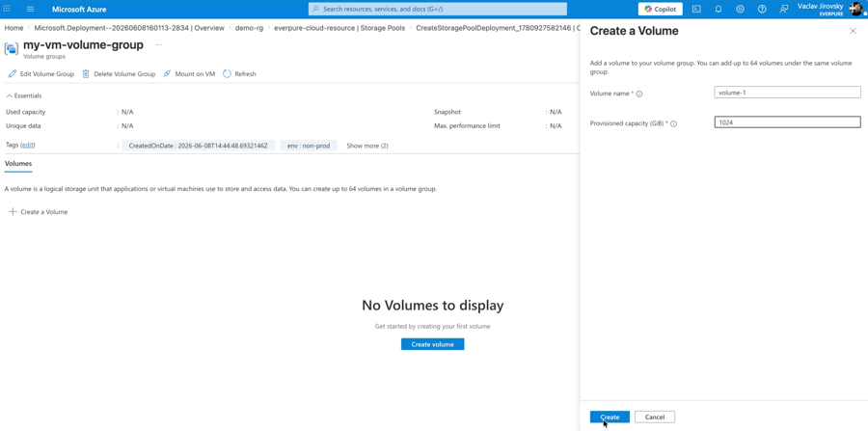Click Create a Volume command text

pyautogui.click(x=44, y=212)
